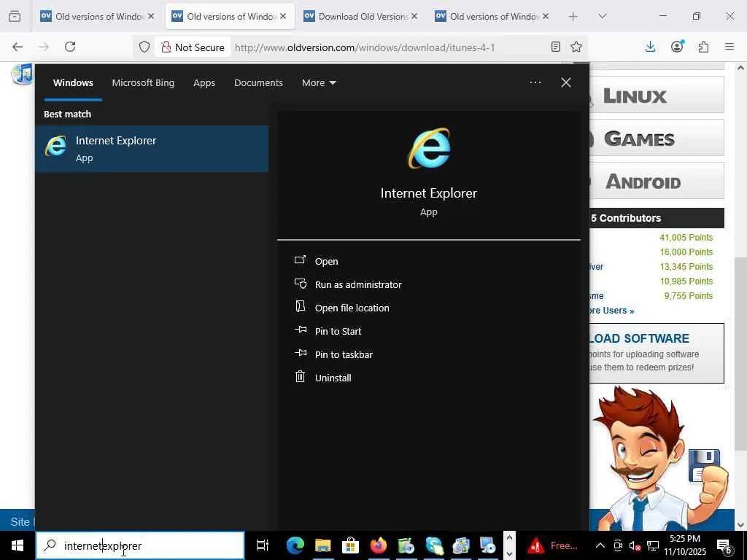Open the Meet Now tray icon
The height and width of the screenshot is (560, 747).
(618, 545)
